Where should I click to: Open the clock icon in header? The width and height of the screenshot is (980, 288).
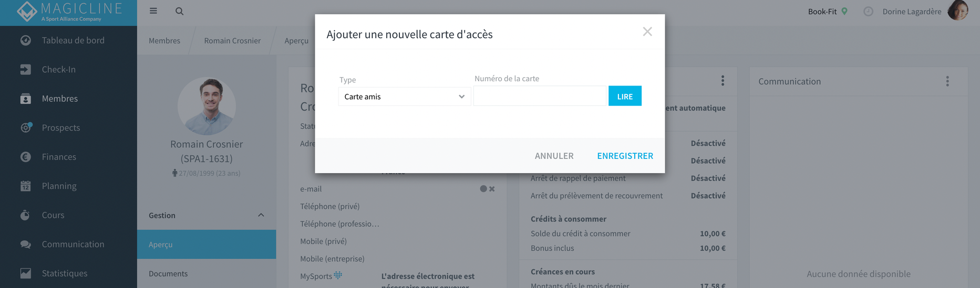(x=868, y=11)
